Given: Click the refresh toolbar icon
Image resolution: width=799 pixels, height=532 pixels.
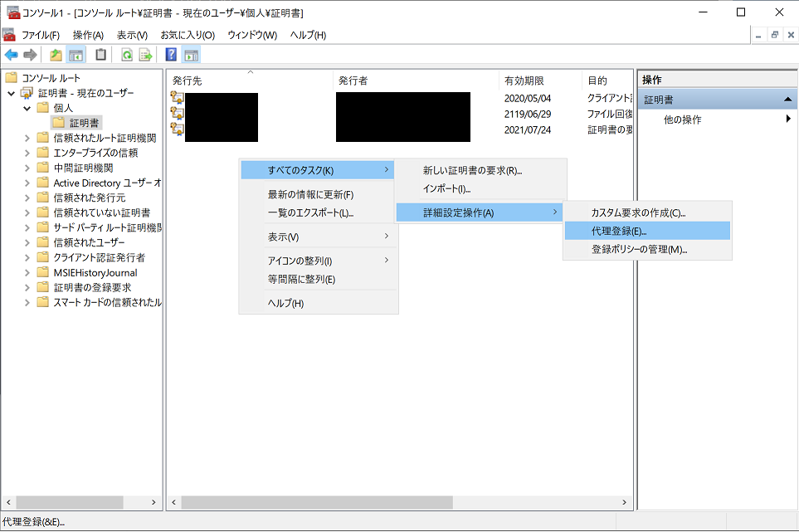Looking at the screenshot, I should 126,55.
